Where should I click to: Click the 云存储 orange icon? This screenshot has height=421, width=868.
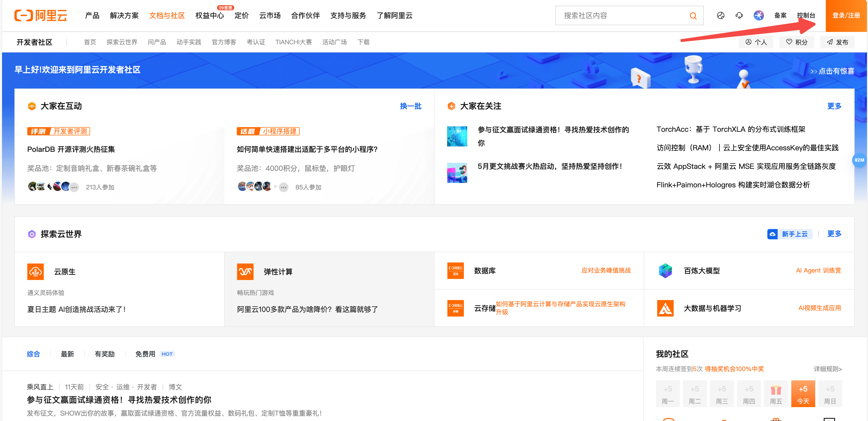click(x=455, y=308)
